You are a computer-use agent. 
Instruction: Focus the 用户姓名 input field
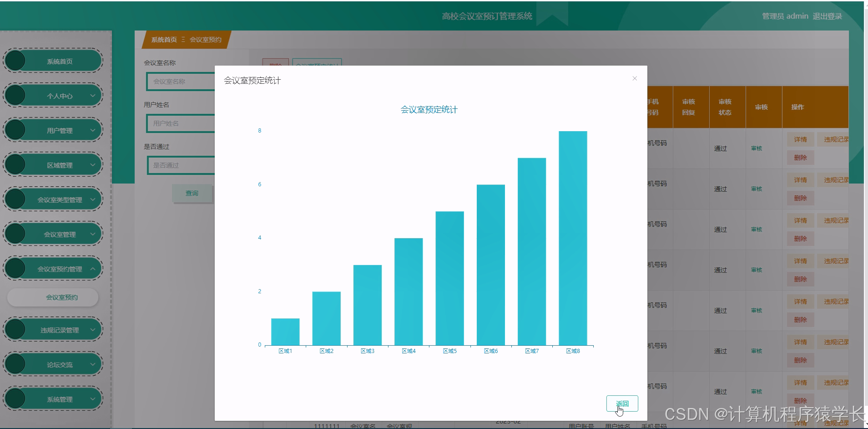(x=181, y=123)
